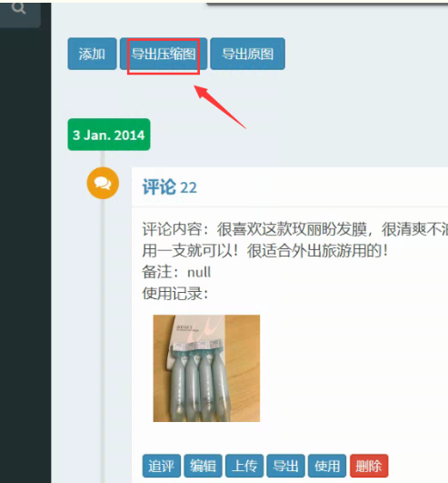The width and height of the screenshot is (448, 483).
Task: Delete the comment with the red 删除 button
Action: pyautogui.click(x=369, y=466)
